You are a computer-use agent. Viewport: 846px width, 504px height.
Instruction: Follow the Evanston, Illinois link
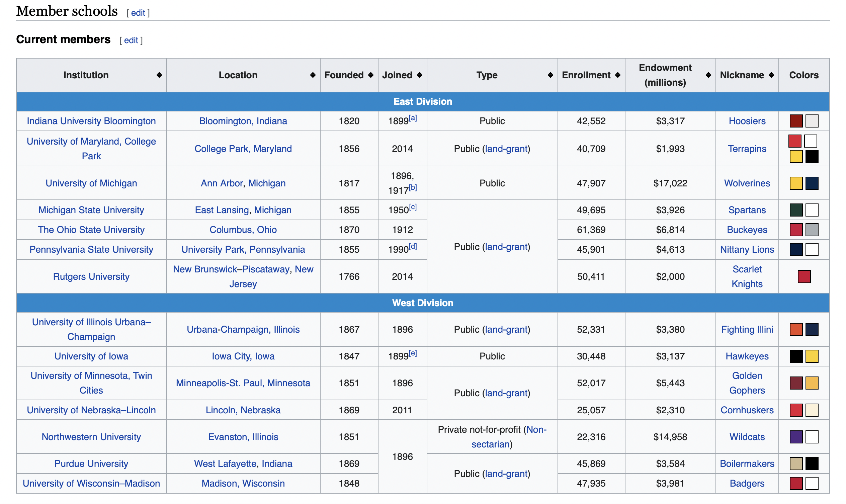[x=244, y=437]
